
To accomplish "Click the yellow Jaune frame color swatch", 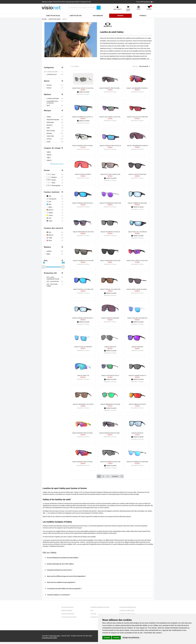I will [x=47, y=215].
